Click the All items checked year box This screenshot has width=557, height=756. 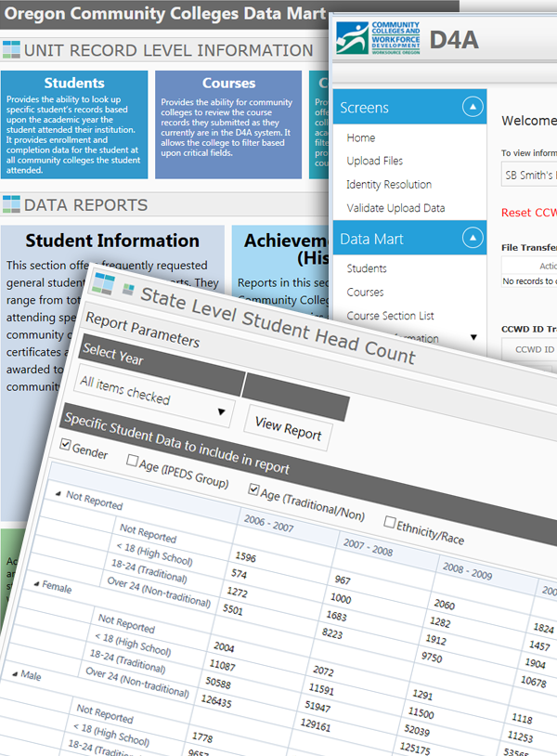[153, 397]
